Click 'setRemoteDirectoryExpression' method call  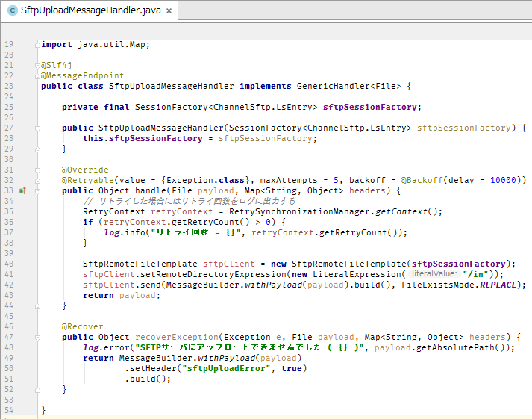[x=213, y=274]
